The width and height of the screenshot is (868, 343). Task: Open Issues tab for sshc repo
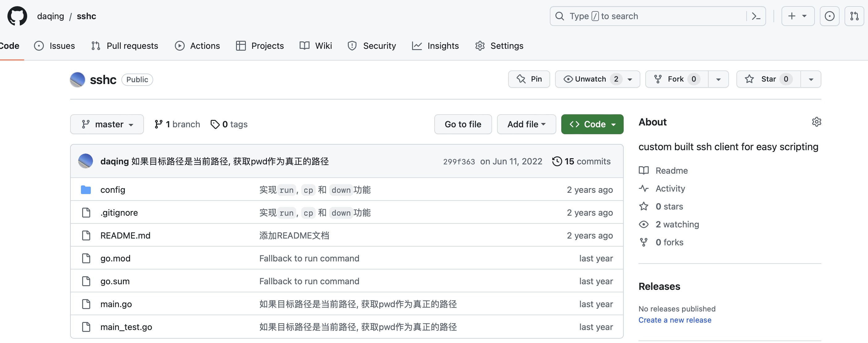point(62,45)
